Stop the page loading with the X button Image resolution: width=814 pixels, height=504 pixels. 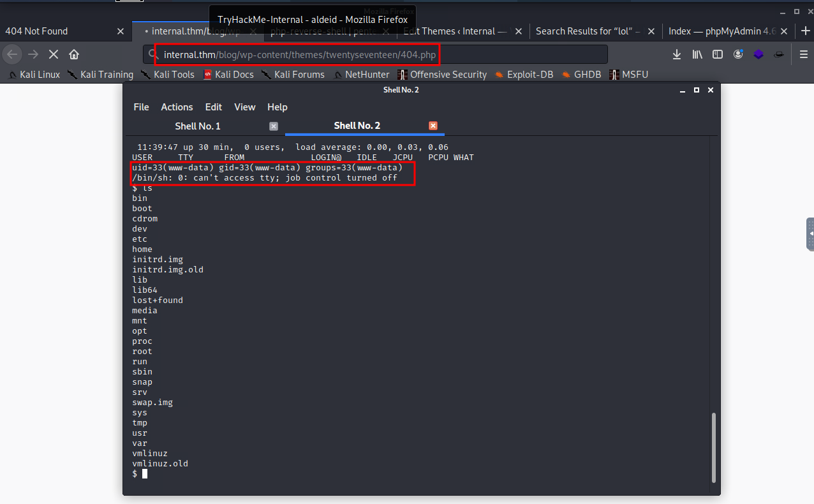54,54
